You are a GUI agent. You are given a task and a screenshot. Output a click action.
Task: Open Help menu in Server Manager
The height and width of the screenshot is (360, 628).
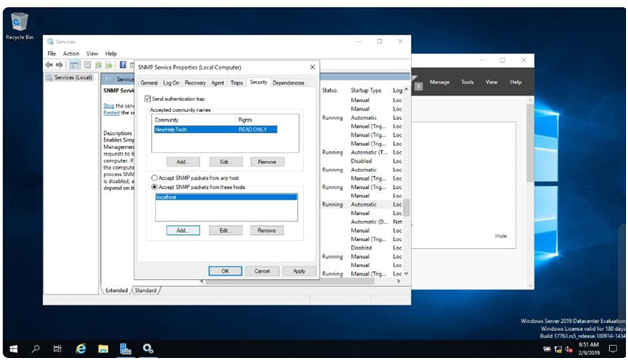[x=515, y=82]
